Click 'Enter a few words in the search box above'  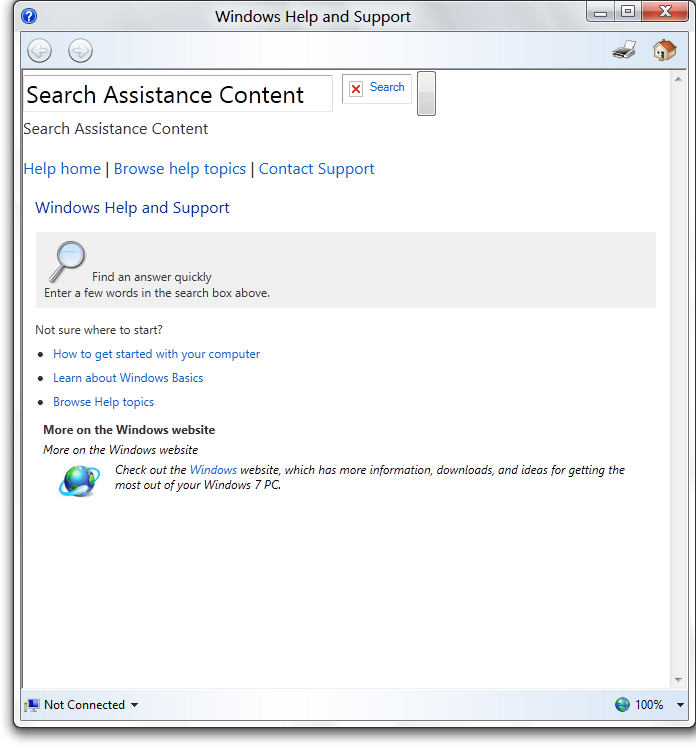tap(157, 293)
